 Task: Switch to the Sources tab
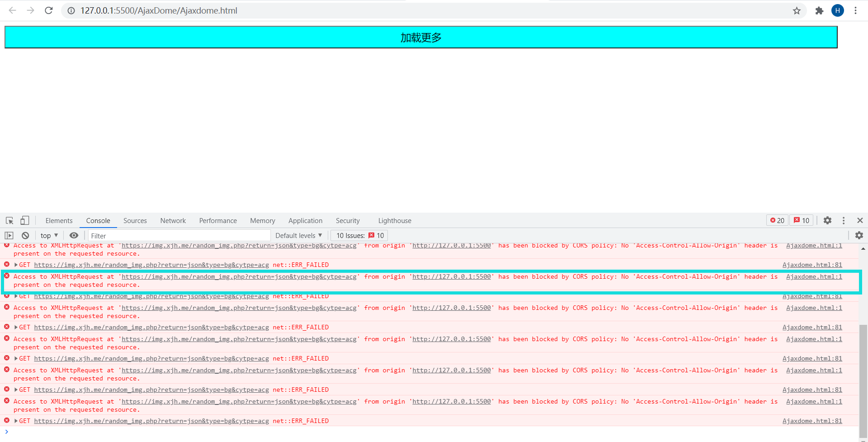tap(135, 220)
